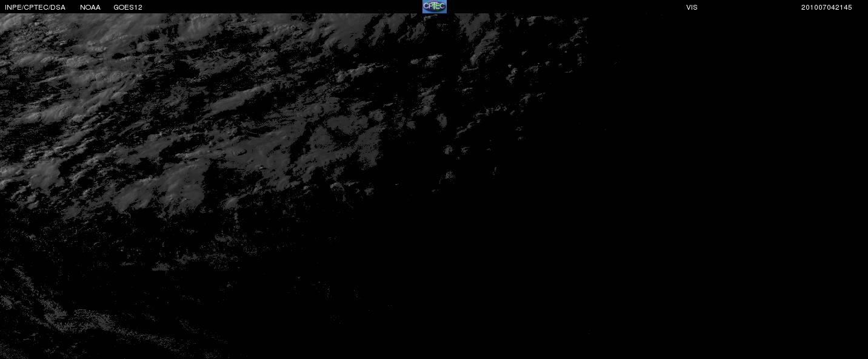The width and height of the screenshot is (868, 359).
Task: Click the NOAA label
Action: click(x=90, y=7)
